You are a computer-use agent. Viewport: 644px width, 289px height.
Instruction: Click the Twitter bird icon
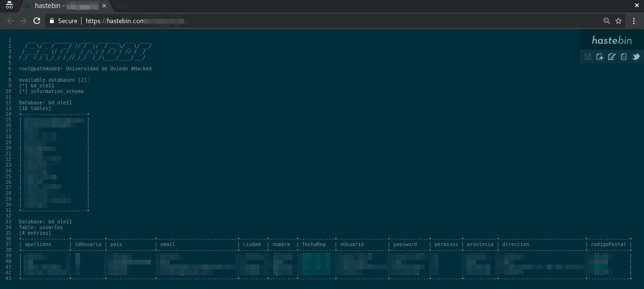coord(636,57)
